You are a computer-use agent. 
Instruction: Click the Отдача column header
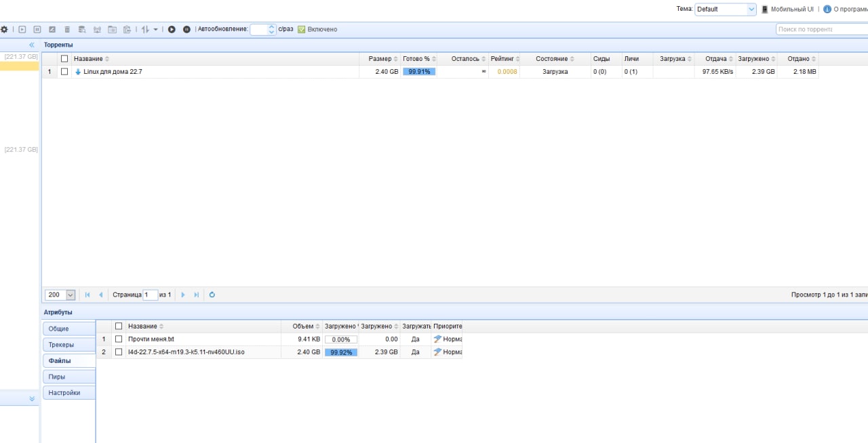click(715, 59)
